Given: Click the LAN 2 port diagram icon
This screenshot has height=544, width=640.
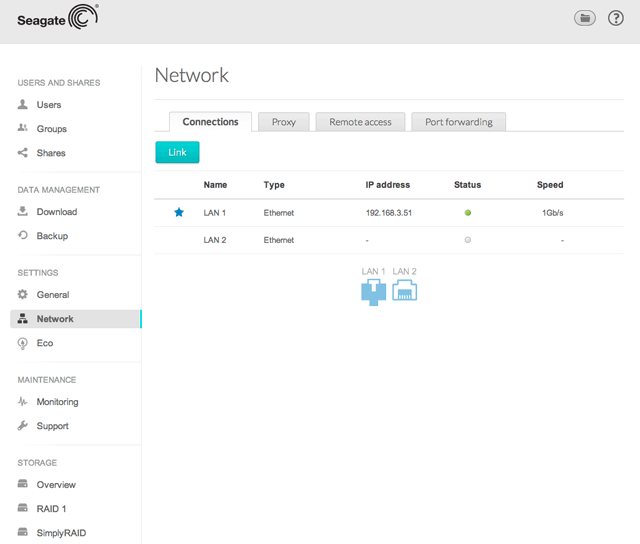Looking at the screenshot, I should (404, 290).
